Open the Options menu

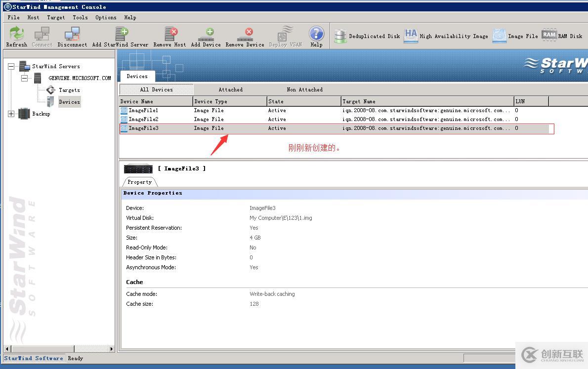(106, 17)
